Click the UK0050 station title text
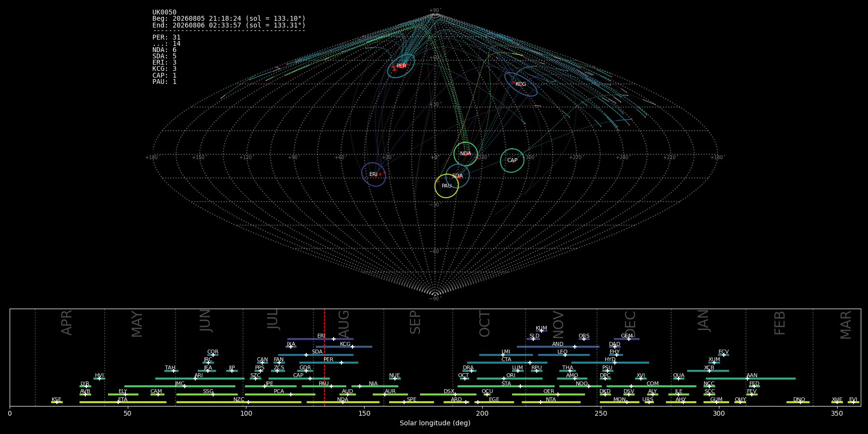The width and height of the screenshot is (868, 434). tap(164, 13)
